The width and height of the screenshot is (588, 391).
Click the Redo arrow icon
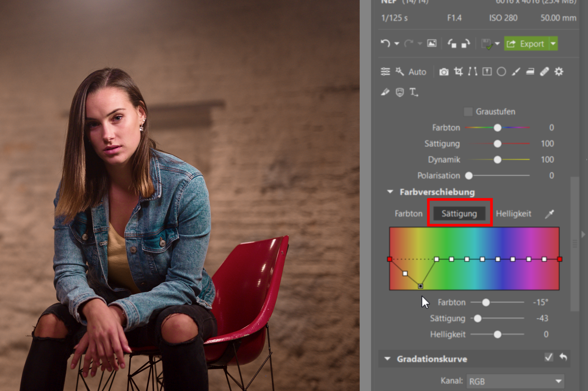click(x=408, y=43)
